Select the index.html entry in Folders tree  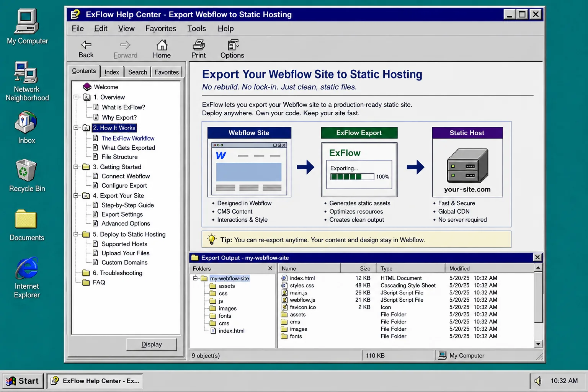click(x=232, y=331)
